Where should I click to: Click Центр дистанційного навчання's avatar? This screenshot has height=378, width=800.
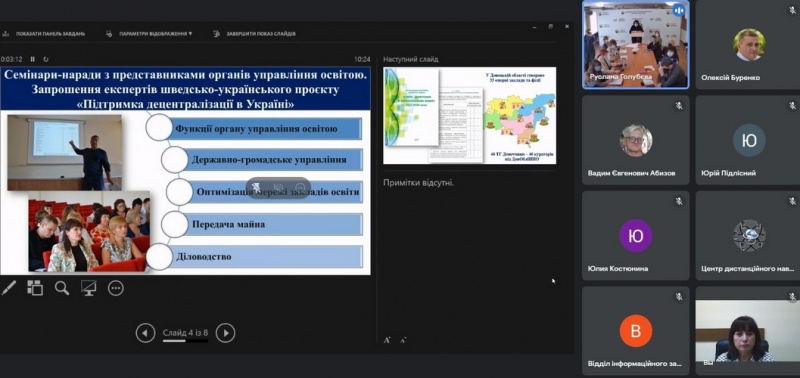[749, 236]
